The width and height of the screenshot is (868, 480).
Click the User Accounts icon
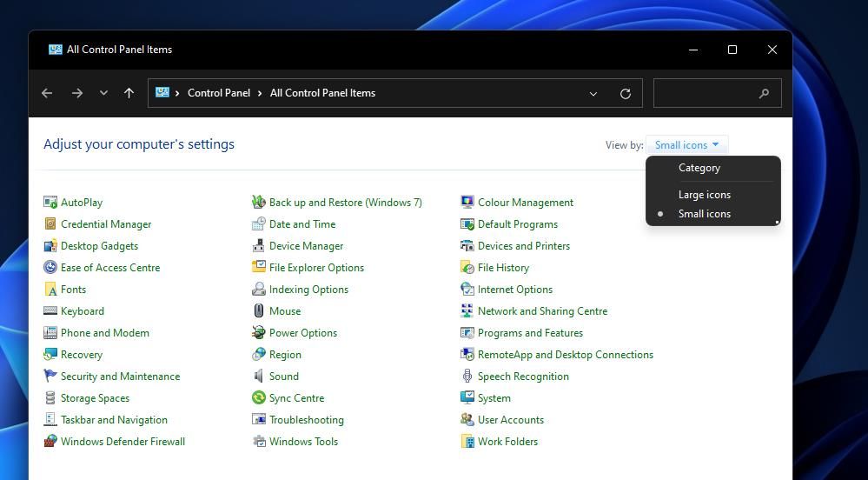(467, 420)
